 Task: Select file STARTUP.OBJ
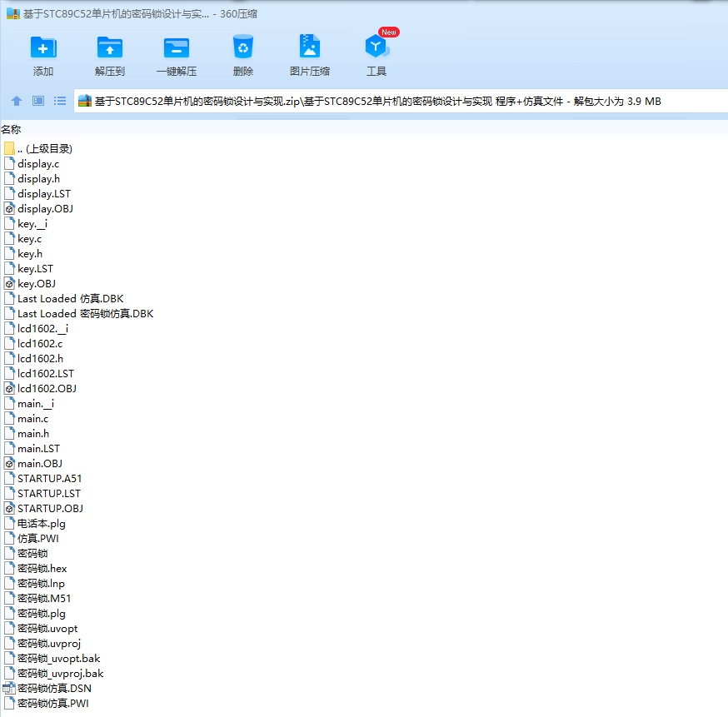(x=50, y=508)
